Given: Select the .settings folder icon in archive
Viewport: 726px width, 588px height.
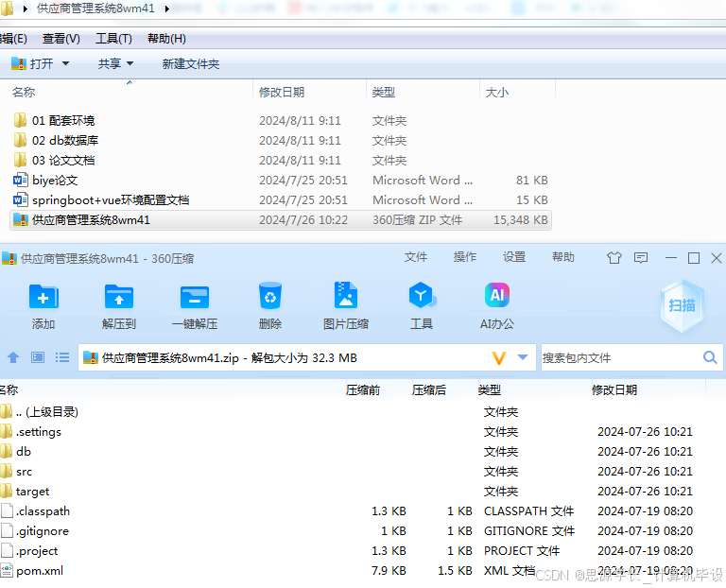Looking at the screenshot, I should 6,431.
